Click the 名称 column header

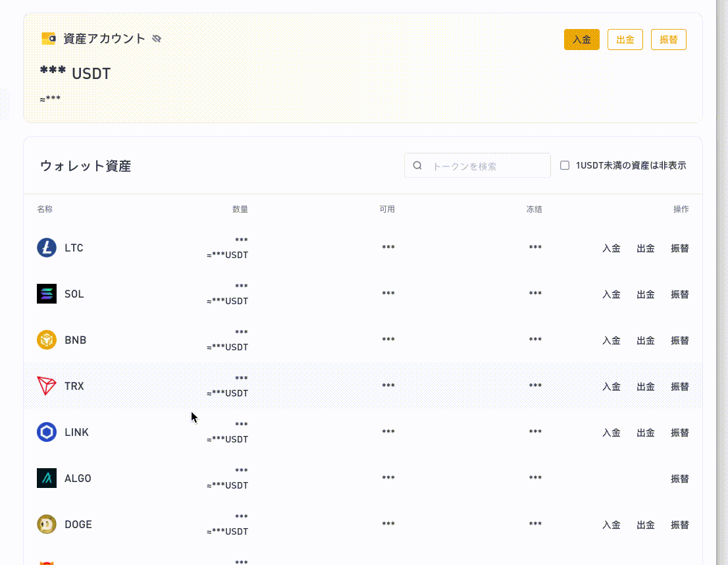click(x=45, y=209)
